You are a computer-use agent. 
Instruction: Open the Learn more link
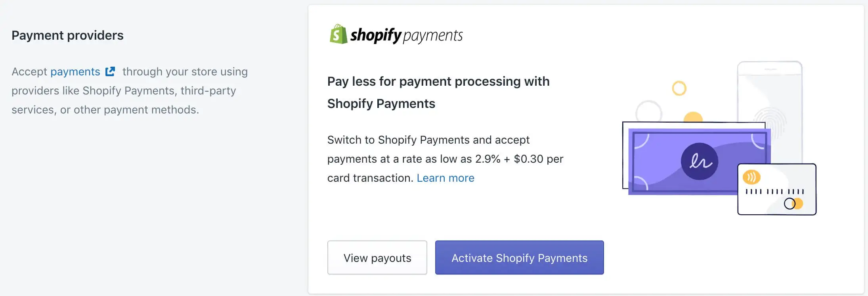tap(445, 178)
